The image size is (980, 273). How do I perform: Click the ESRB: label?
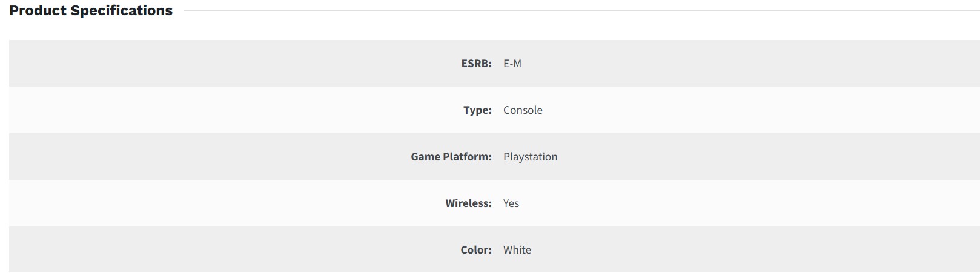[x=476, y=64]
